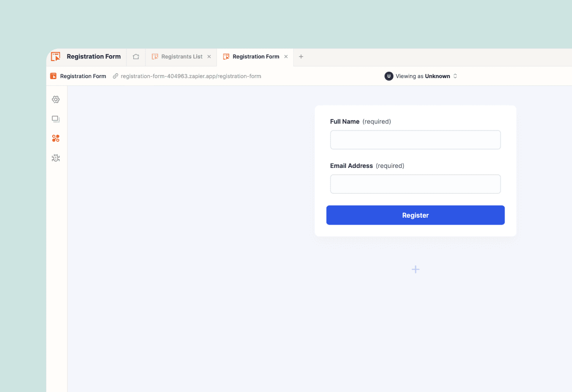This screenshot has height=392, width=572.
Task: Add a new tab with the plus icon
Action: pyautogui.click(x=301, y=57)
